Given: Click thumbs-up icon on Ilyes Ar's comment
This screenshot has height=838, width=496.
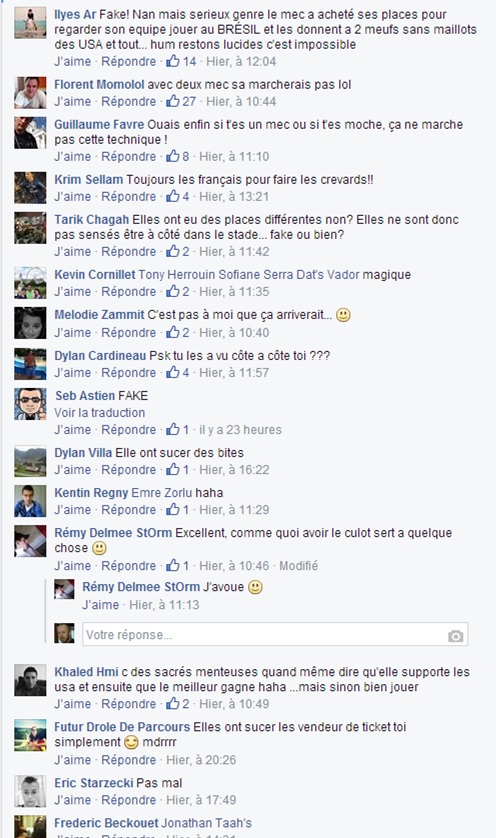Looking at the screenshot, I should pyautogui.click(x=173, y=61).
